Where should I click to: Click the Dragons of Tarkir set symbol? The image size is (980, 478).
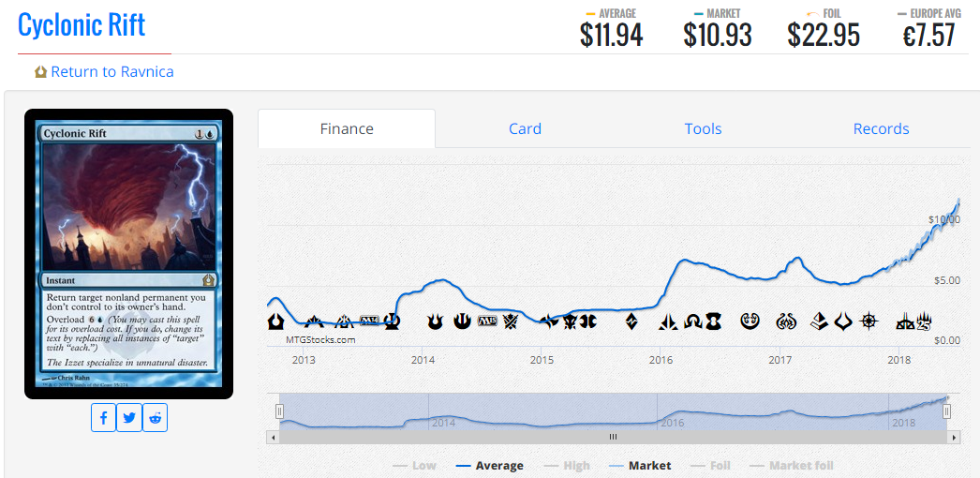click(570, 321)
